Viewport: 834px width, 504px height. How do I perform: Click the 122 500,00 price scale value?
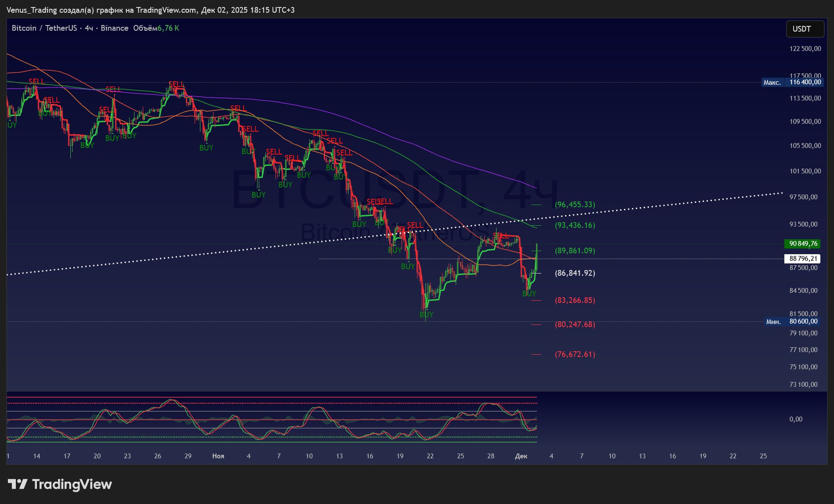(805, 49)
